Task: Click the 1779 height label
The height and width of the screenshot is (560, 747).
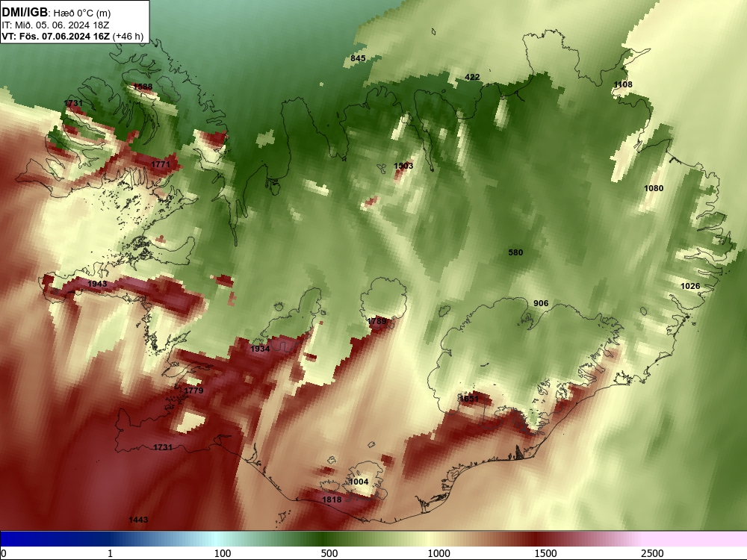Action: click(x=193, y=391)
